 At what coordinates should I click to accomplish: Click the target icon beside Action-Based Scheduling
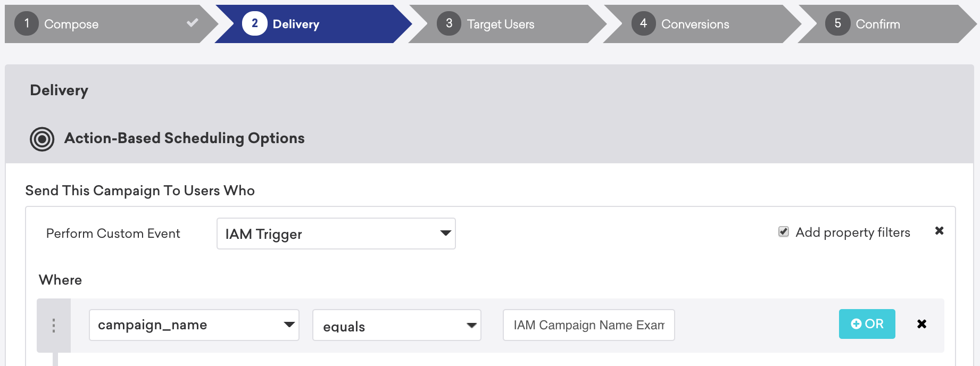click(x=42, y=139)
